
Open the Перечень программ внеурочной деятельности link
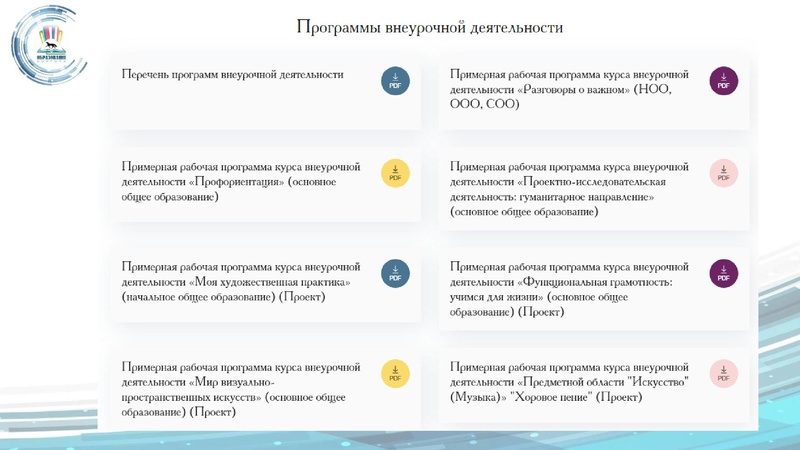(x=233, y=74)
